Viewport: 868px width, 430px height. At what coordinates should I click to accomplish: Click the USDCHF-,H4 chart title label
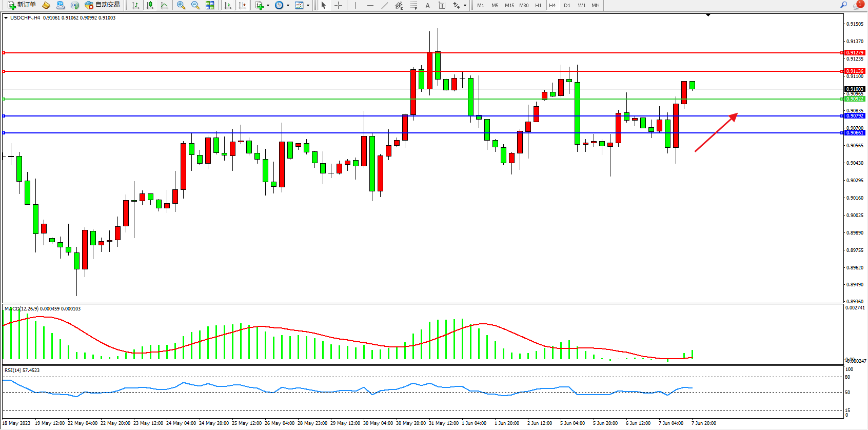tap(25, 18)
